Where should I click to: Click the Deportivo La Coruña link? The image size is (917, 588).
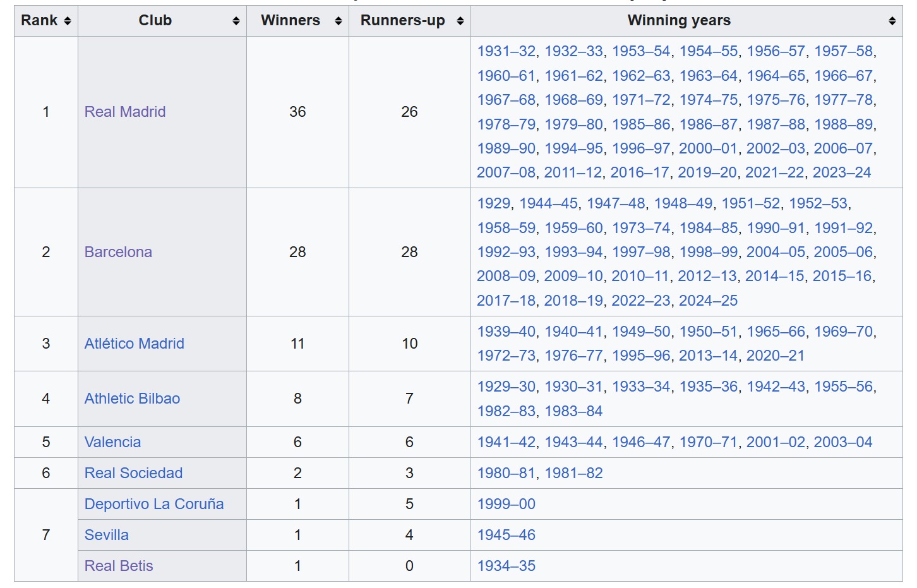pyautogui.click(x=154, y=504)
